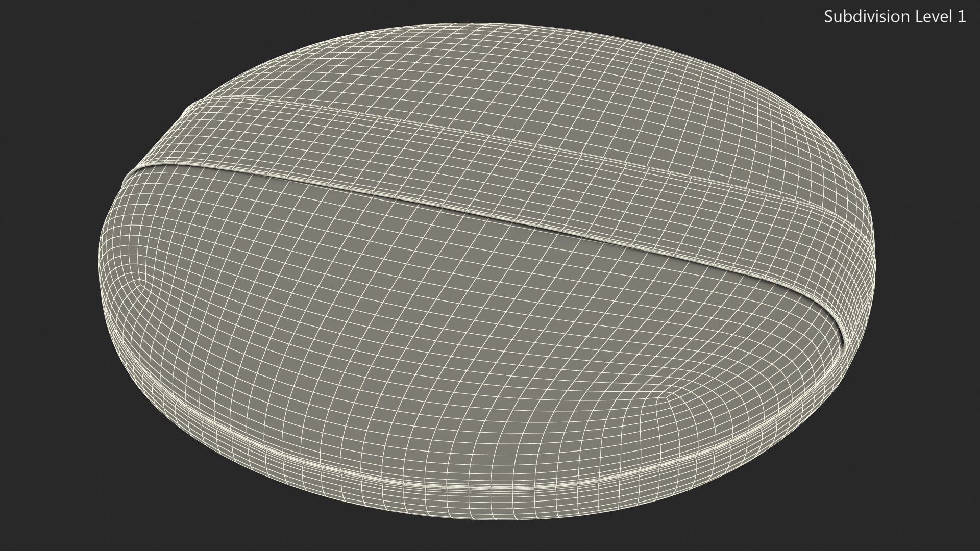Viewport: 980px width, 551px height.
Task: Click the number 1 in the level label
Action: [961, 17]
